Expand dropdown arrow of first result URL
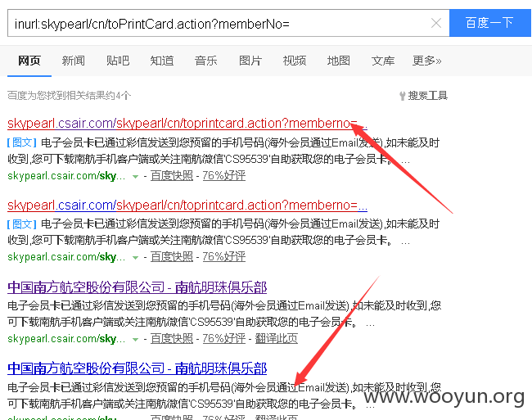The height and width of the screenshot is (420, 532). tap(135, 176)
